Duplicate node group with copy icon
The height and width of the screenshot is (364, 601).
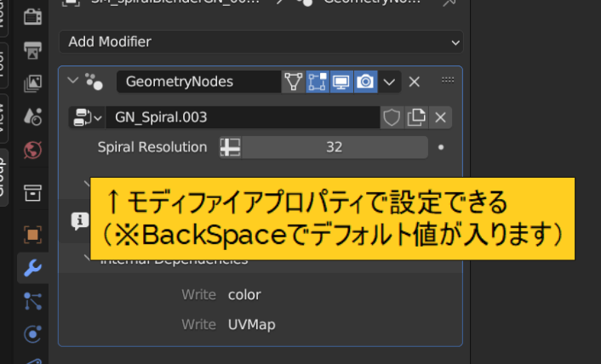[x=416, y=117]
